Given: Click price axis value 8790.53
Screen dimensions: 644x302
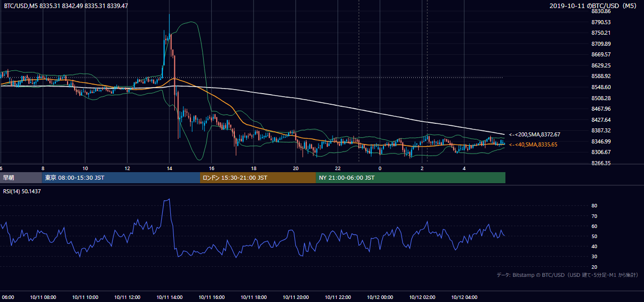Looking at the screenshot, I should coord(601,22).
